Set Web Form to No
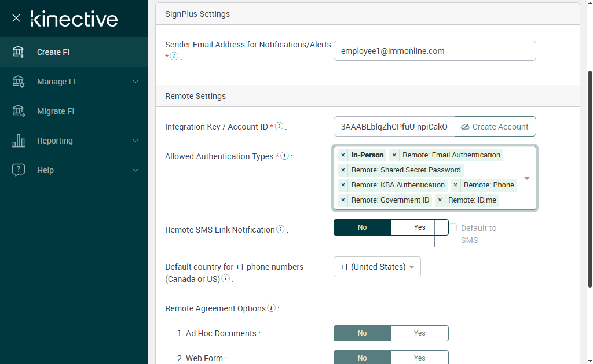Viewport: 593px width, 364px height. coord(363,358)
